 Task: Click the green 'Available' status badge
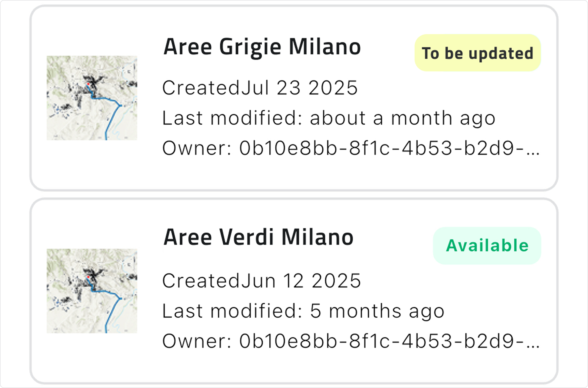487,246
